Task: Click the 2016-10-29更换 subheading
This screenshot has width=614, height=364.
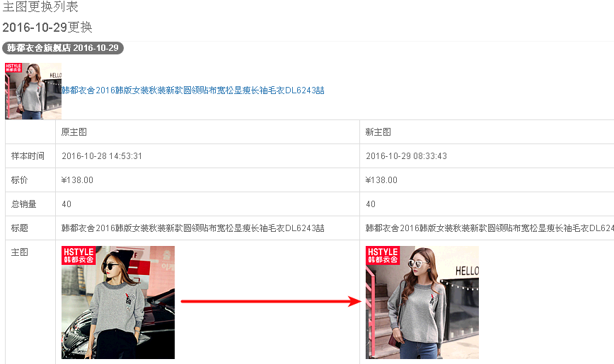Action: pos(47,27)
